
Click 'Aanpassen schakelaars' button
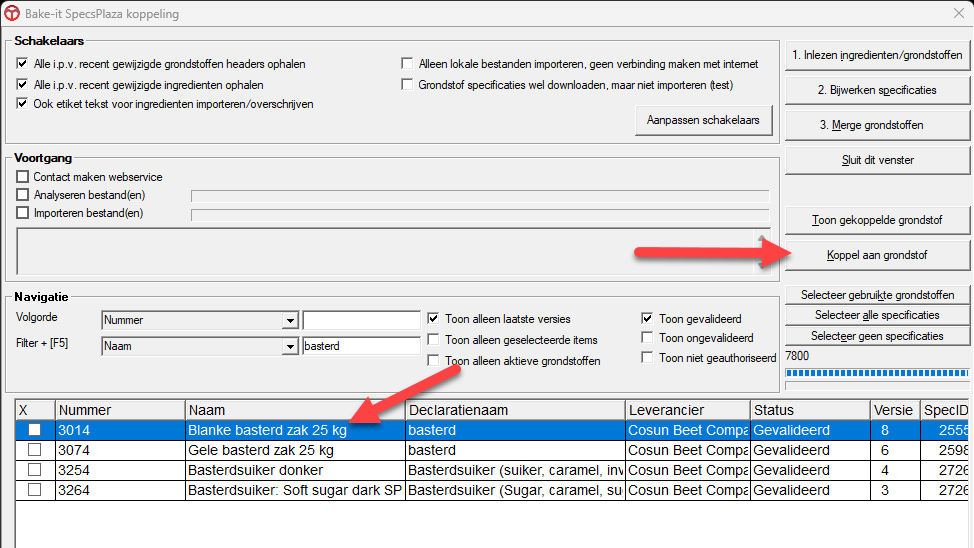pyautogui.click(x=703, y=120)
